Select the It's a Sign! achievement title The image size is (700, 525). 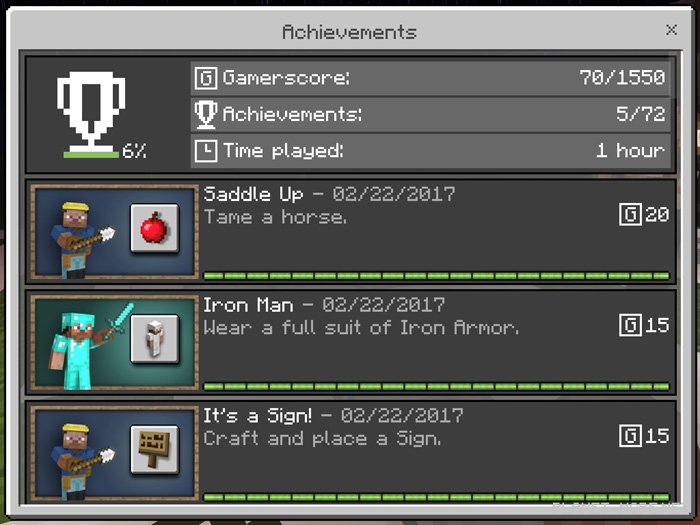pos(258,416)
